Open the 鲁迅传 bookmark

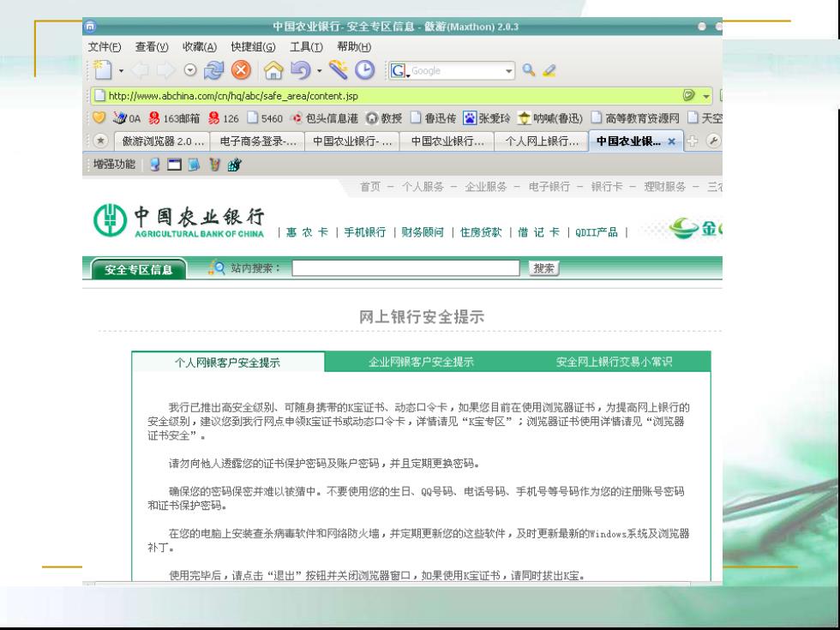tap(433, 118)
